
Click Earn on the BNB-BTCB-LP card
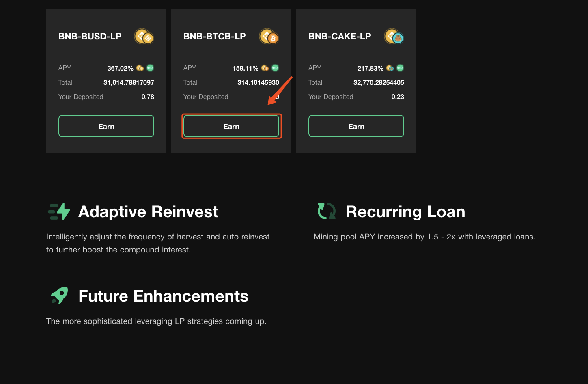231,126
